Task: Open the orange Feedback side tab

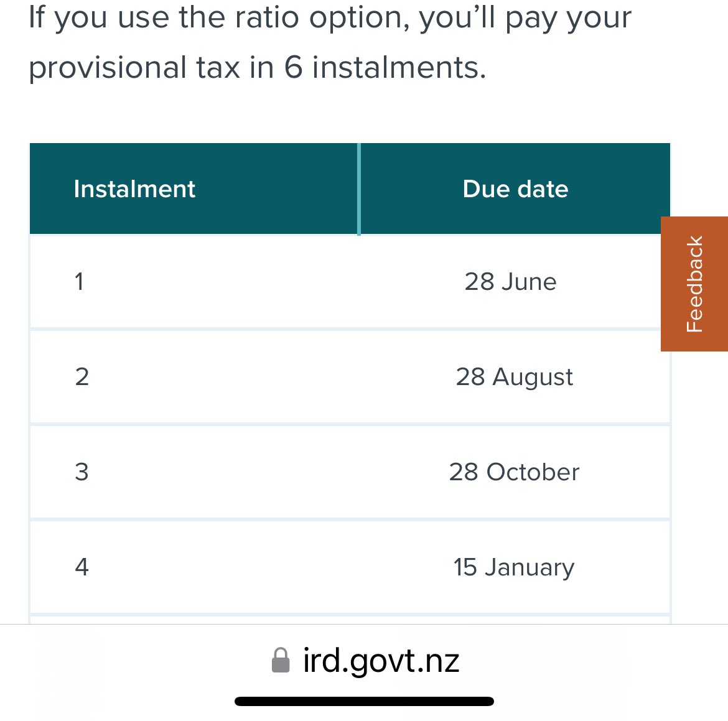Action: tap(694, 284)
